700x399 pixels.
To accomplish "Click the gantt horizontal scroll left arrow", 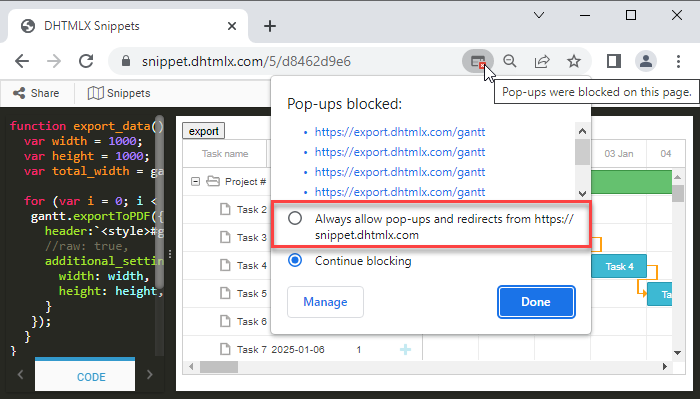I will click(191, 367).
